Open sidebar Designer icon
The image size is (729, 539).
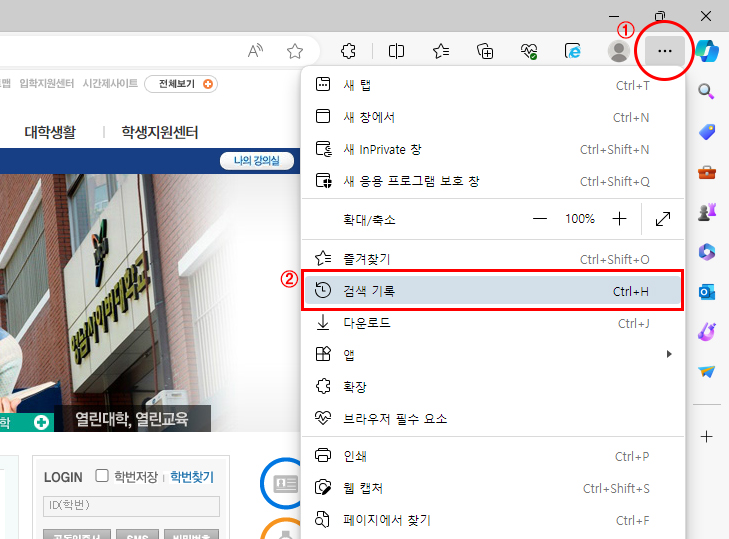click(x=707, y=332)
